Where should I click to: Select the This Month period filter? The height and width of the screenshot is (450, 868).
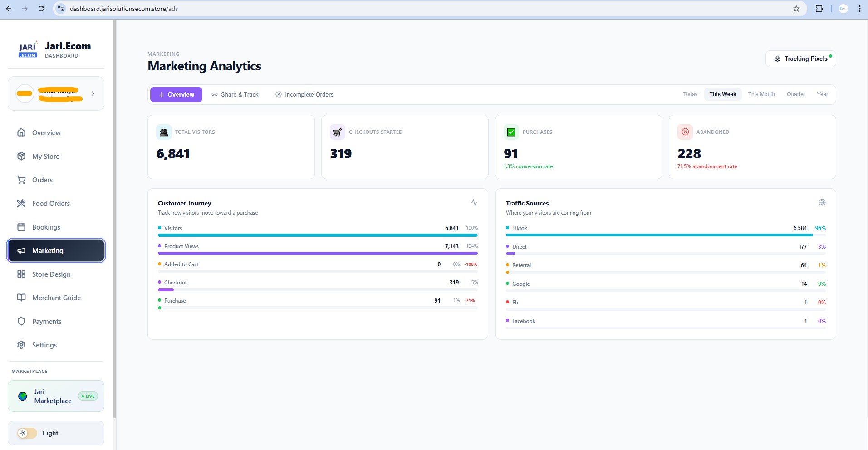tap(761, 94)
